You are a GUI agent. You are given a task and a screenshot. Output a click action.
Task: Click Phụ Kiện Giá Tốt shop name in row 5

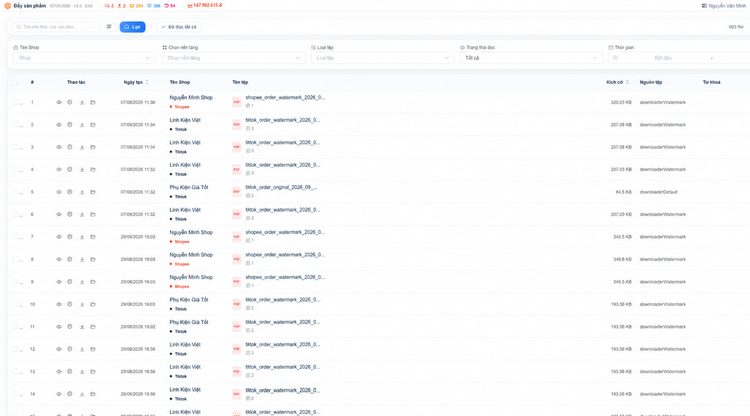tap(189, 187)
